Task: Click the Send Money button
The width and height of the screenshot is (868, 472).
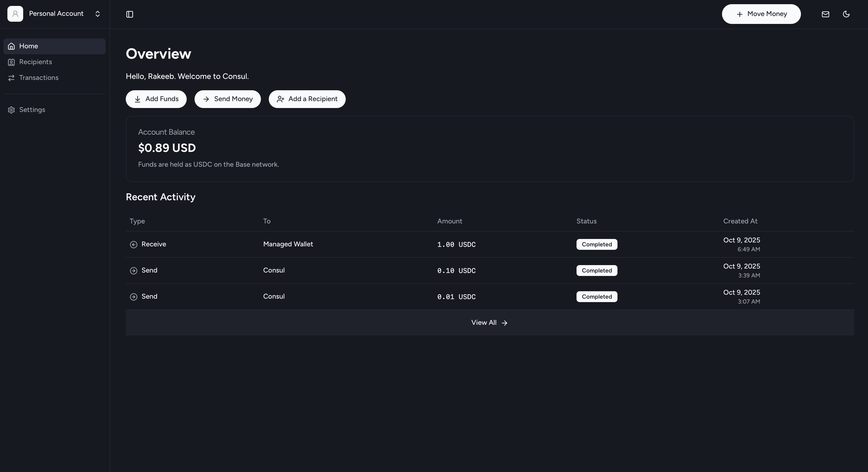Action: point(227,99)
